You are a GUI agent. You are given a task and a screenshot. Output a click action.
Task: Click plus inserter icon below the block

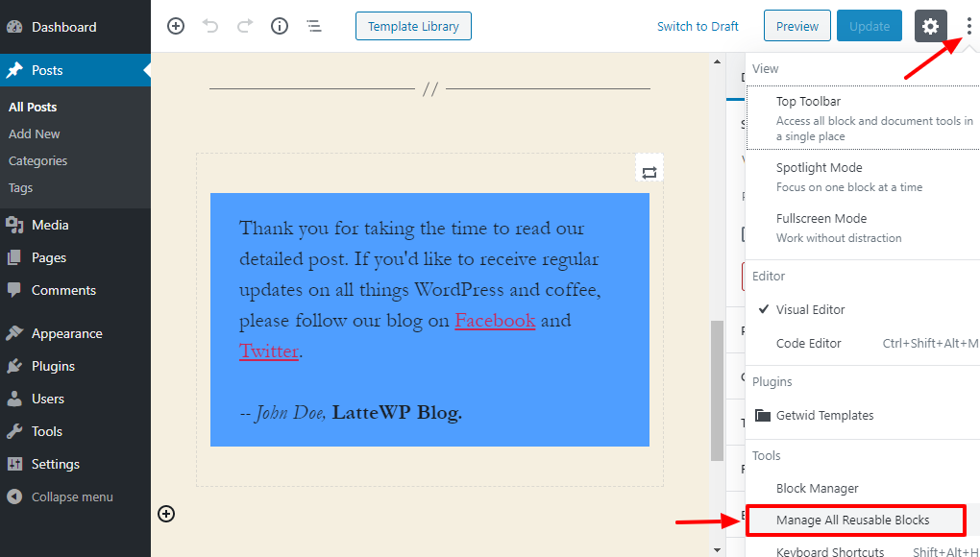166,514
